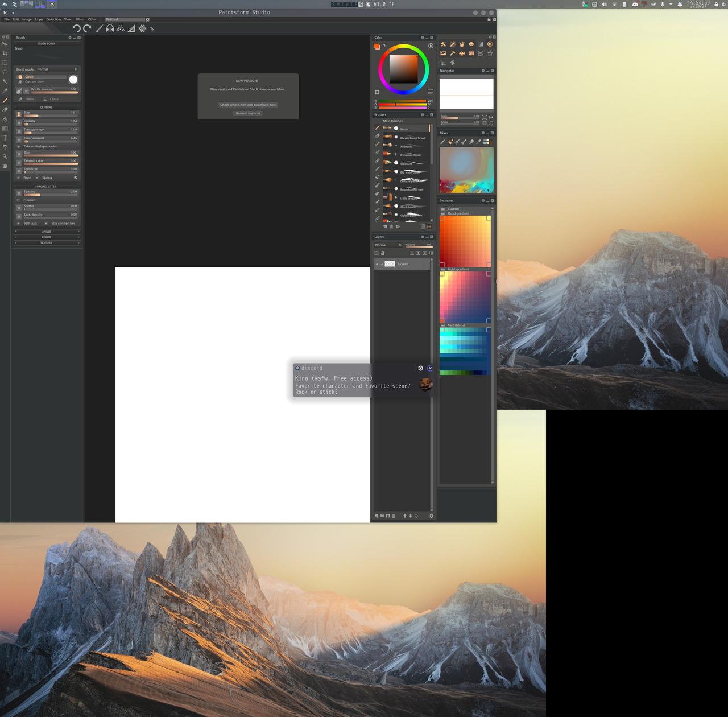Click the snowflake kaleidoscope icon in toolbar
728x717 pixels.
(142, 28)
